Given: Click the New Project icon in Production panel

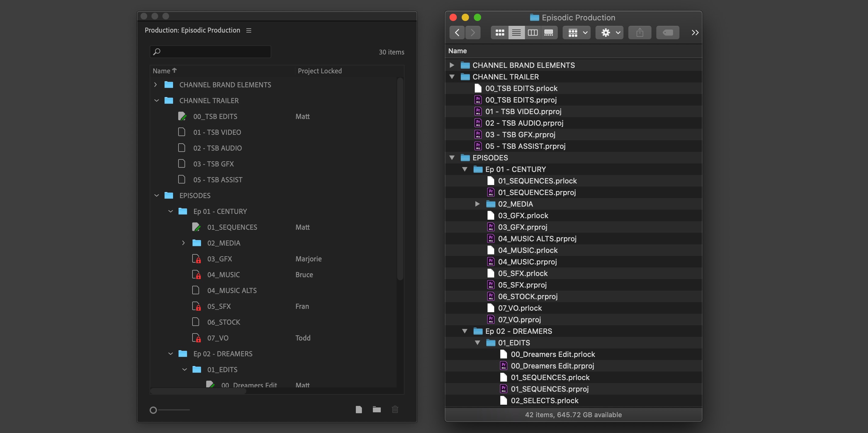Looking at the screenshot, I should (x=359, y=409).
